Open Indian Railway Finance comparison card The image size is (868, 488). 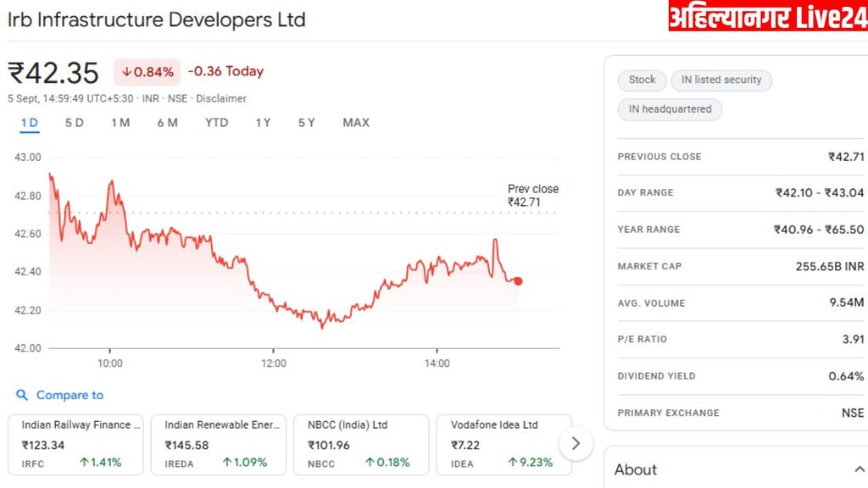(x=75, y=444)
